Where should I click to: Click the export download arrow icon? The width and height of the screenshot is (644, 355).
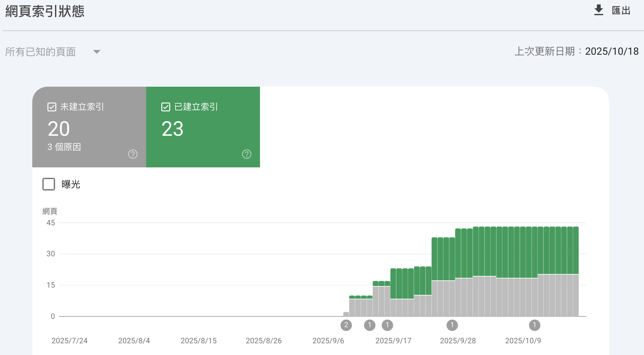598,10
